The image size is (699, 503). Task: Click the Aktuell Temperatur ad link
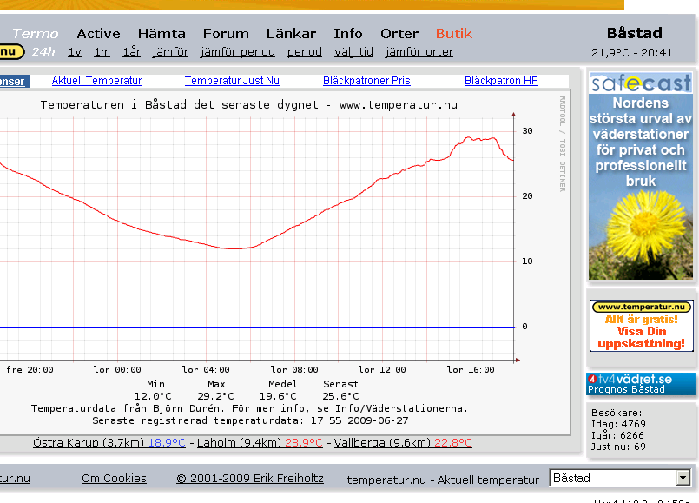point(97,80)
